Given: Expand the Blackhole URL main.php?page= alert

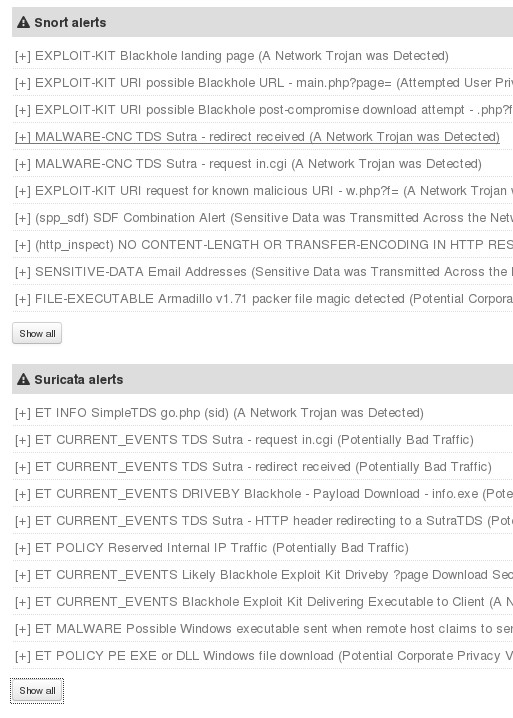Looking at the screenshot, I should pos(264,83).
